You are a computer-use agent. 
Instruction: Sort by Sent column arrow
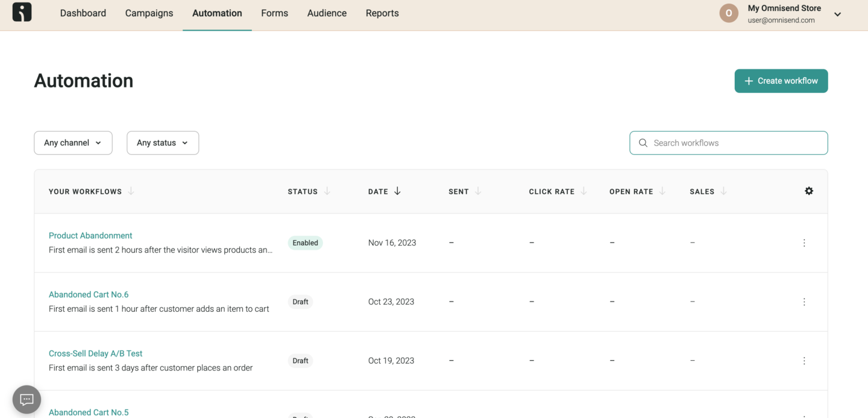(478, 191)
